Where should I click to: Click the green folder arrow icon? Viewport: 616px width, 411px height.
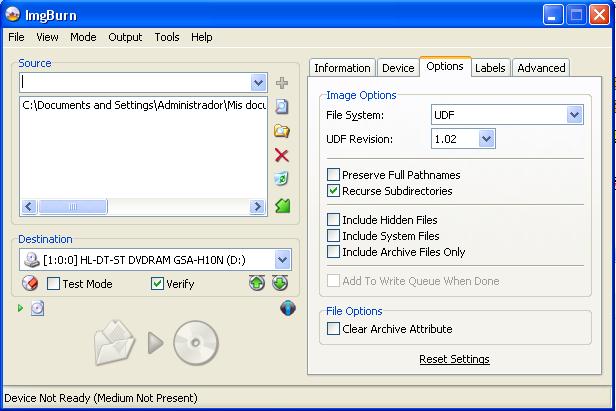click(x=282, y=206)
